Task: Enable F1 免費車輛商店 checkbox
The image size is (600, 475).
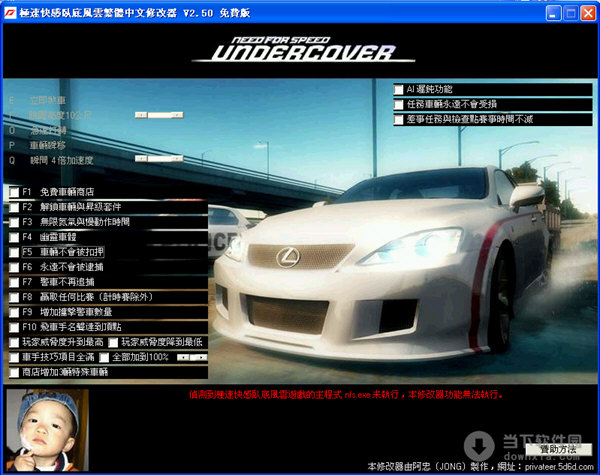Action: (x=14, y=192)
